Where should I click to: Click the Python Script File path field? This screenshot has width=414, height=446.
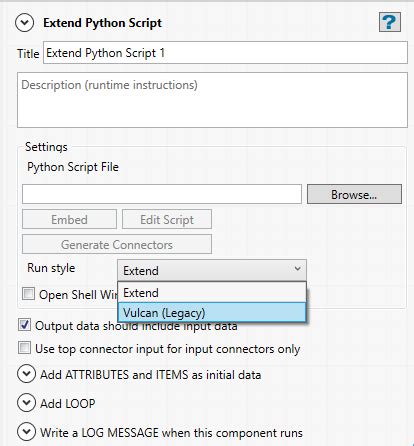tap(162, 194)
